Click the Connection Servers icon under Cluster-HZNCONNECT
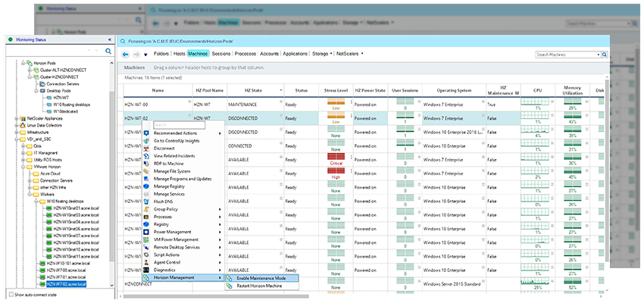644x303 pixels. click(x=42, y=84)
